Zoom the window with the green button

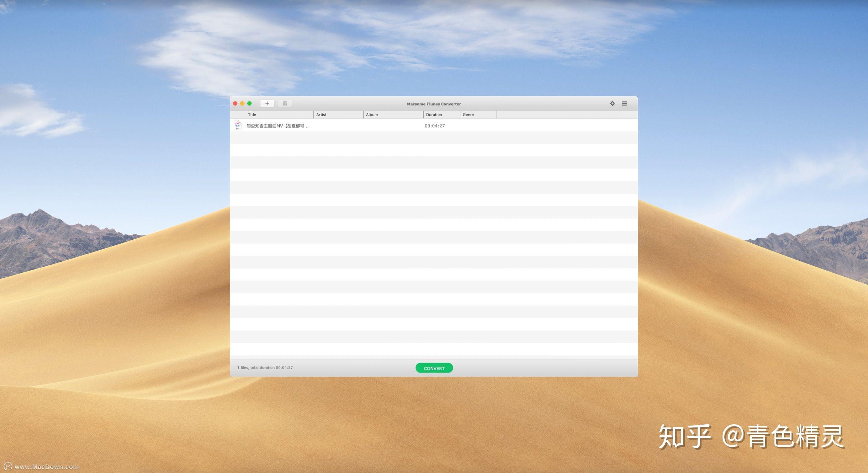[x=250, y=103]
